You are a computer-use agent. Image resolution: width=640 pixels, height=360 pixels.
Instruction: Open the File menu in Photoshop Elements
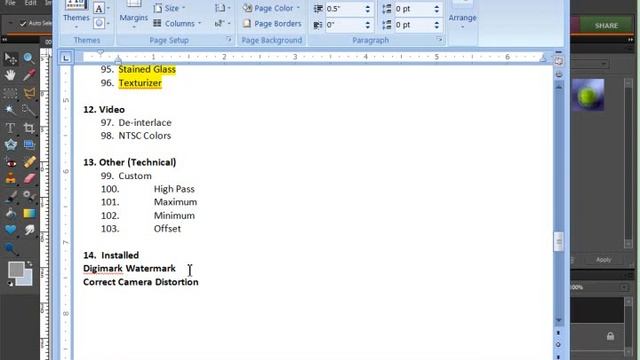click(x=10, y=3)
